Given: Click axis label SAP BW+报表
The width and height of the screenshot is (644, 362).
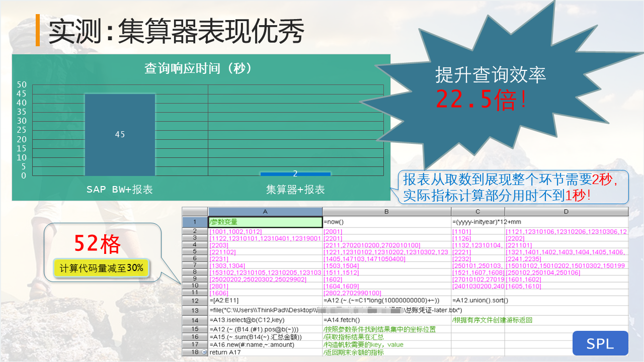Looking at the screenshot, I should point(120,190).
